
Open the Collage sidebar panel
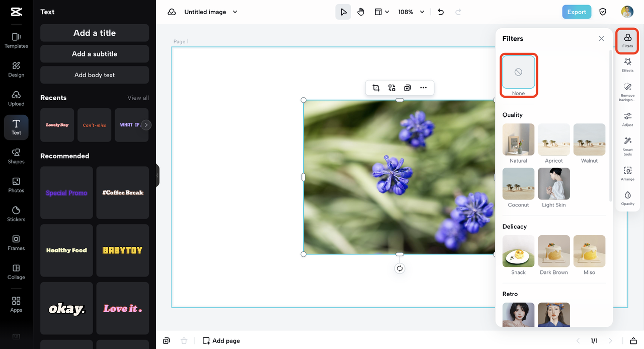[x=16, y=271]
